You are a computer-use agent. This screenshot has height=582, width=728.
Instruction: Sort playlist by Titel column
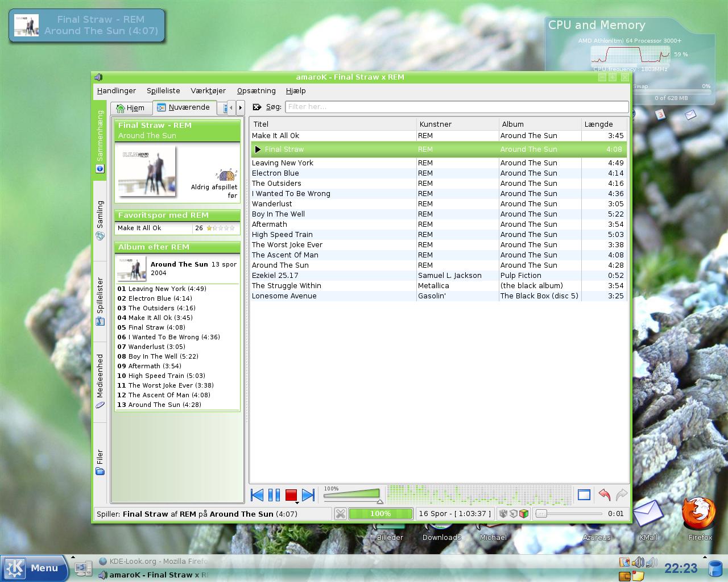(333, 124)
